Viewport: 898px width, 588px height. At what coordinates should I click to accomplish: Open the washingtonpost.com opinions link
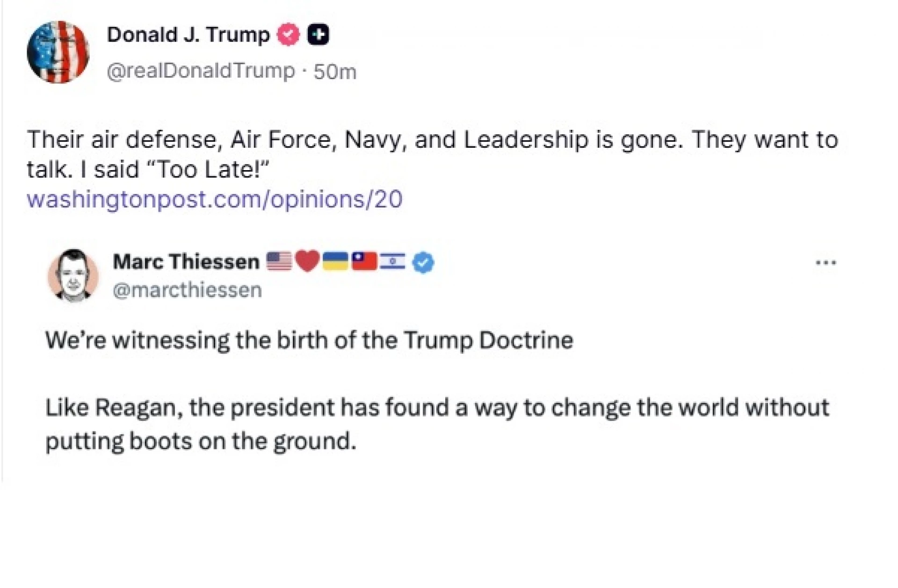[214, 199]
